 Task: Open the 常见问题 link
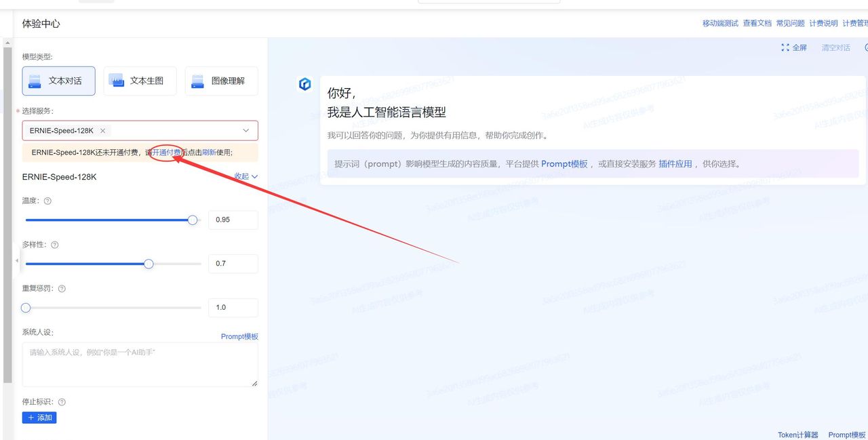click(791, 23)
